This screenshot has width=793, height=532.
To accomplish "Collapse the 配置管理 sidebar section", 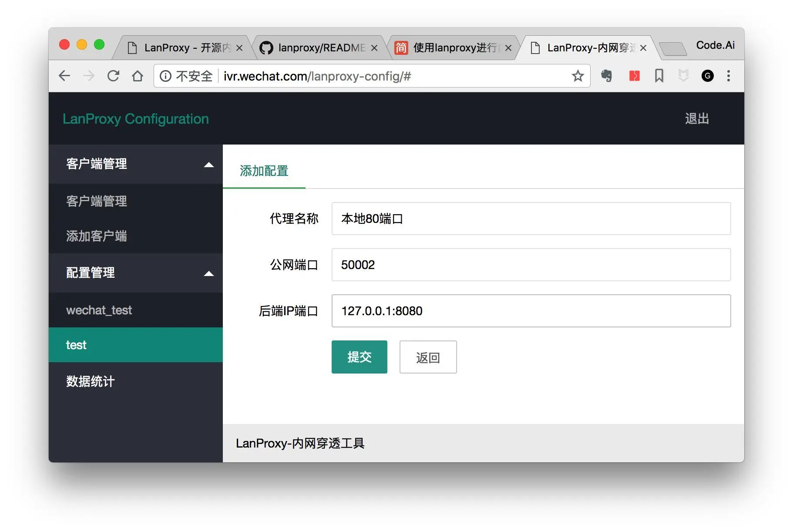I will (208, 273).
